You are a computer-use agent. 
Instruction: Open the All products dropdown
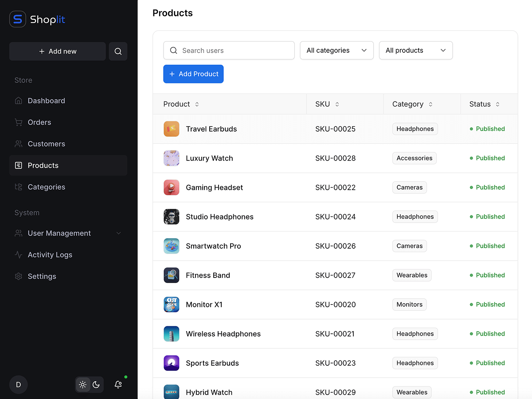(x=415, y=50)
